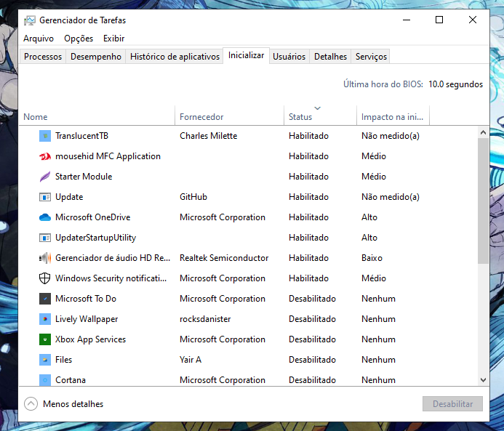Select the Microsoft OneDrive entry
504x431 pixels.
(x=93, y=217)
